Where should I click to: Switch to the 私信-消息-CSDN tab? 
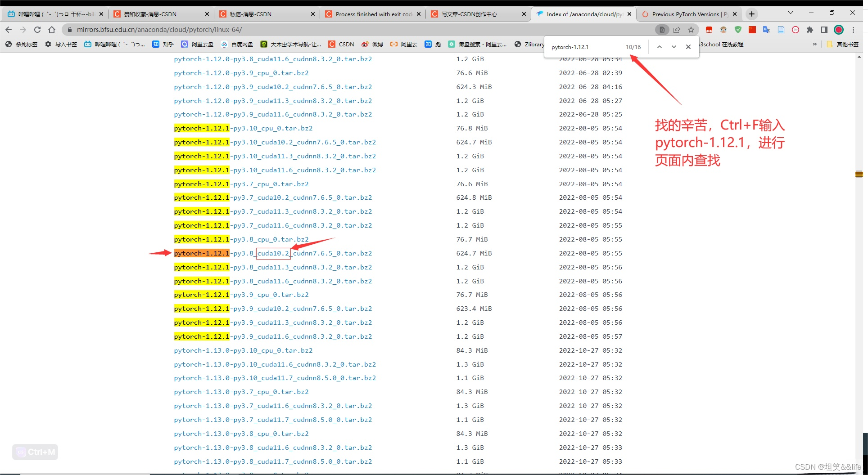[267, 14]
